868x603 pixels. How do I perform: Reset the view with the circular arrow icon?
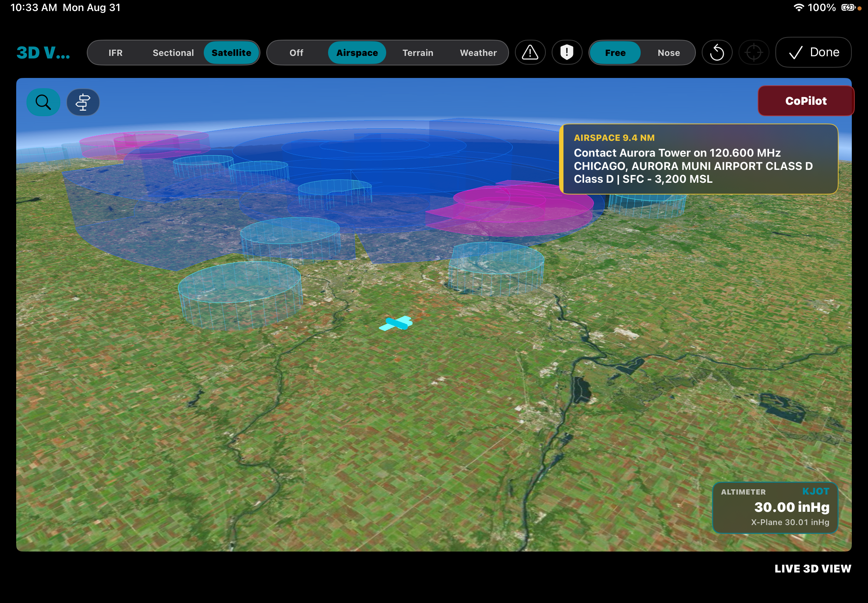pyautogui.click(x=717, y=52)
